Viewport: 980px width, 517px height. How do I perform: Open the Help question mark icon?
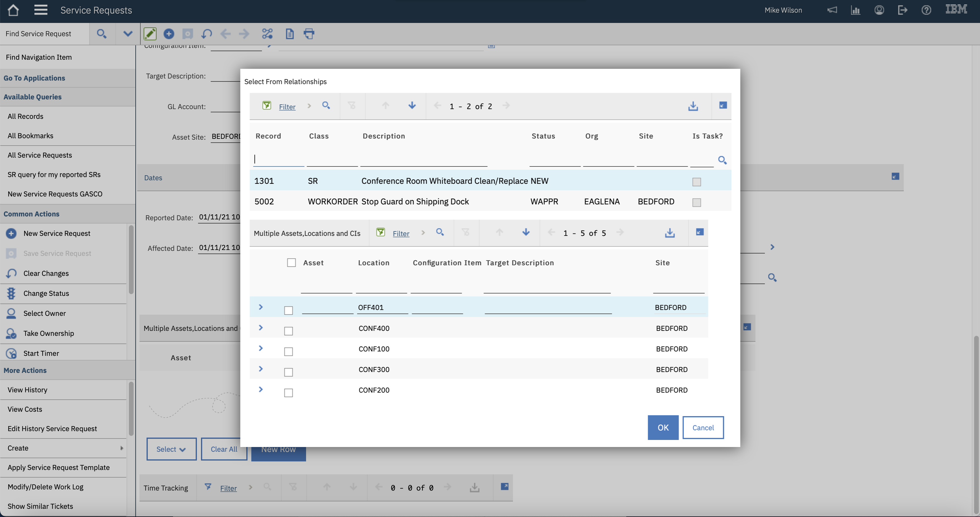(x=926, y=10)
